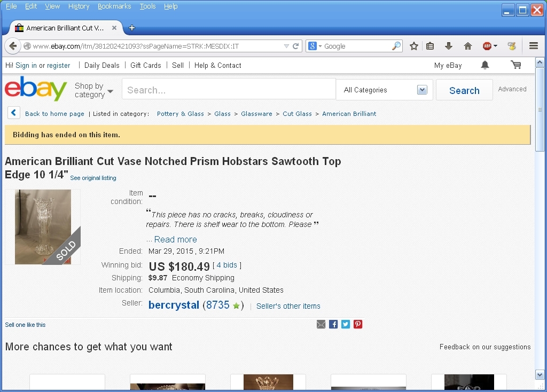Open the All Categories dropdown
The image size is (547, 392).
[x=385, y=90]
